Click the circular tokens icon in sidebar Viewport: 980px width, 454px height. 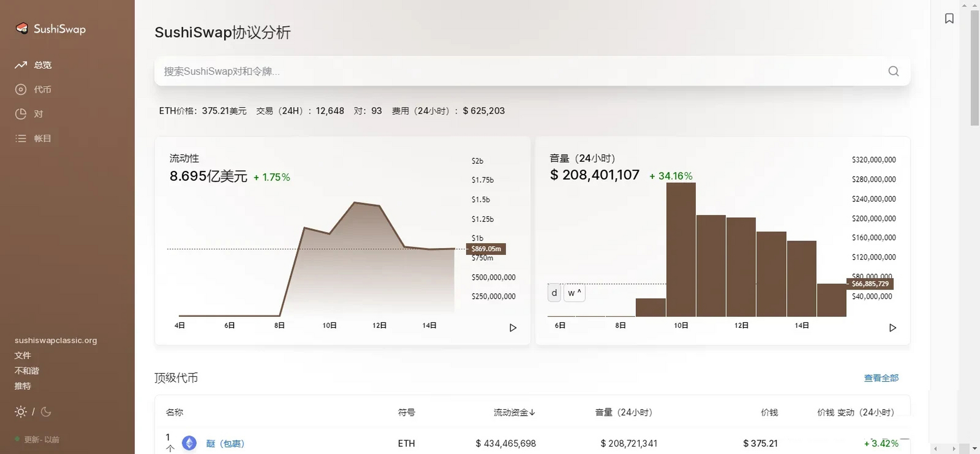coord(21,89)
